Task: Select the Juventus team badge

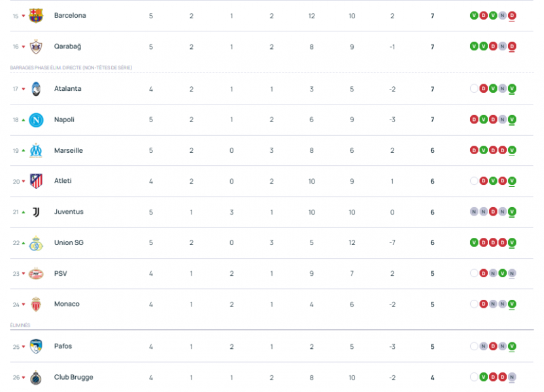Action: [x=35, y=212]
